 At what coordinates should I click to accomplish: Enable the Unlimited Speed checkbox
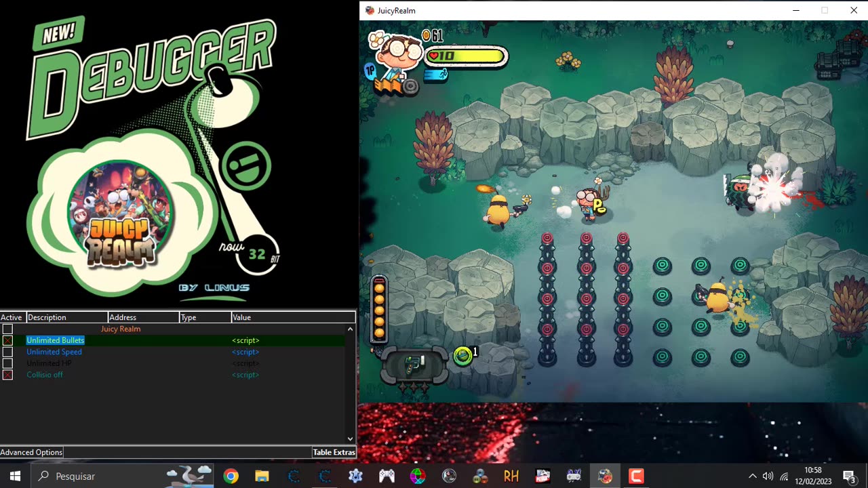7,352
